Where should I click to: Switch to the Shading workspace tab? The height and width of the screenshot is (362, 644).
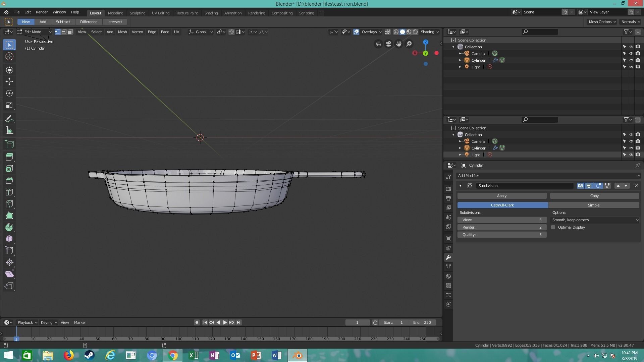(x=211, y=13)
